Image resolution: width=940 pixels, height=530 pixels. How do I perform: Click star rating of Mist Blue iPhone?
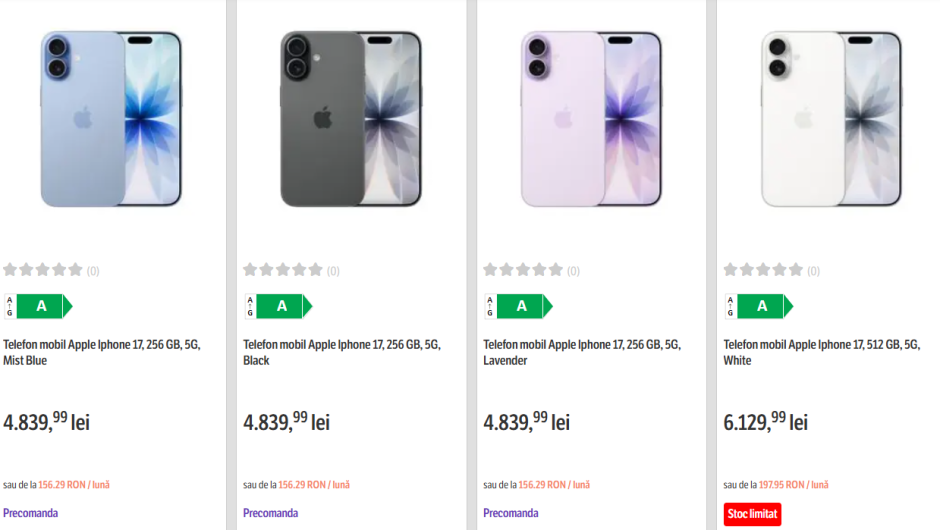tap(43, 270)
